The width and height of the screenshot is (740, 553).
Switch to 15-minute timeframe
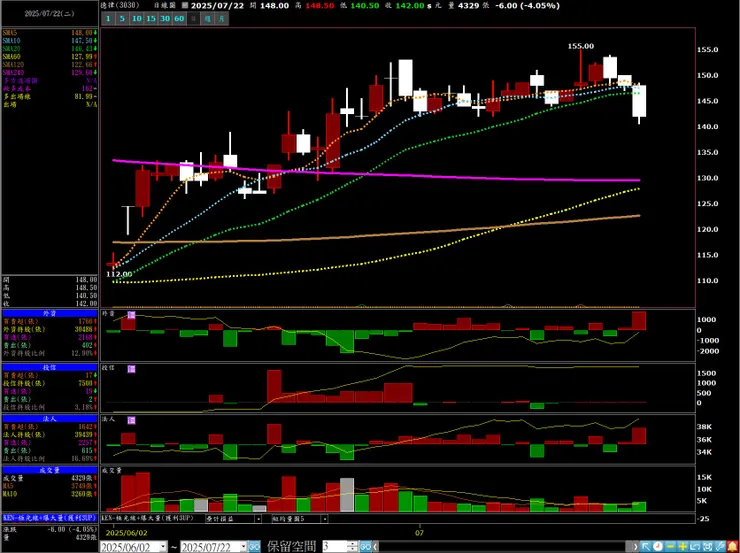[x=151, y=19]
